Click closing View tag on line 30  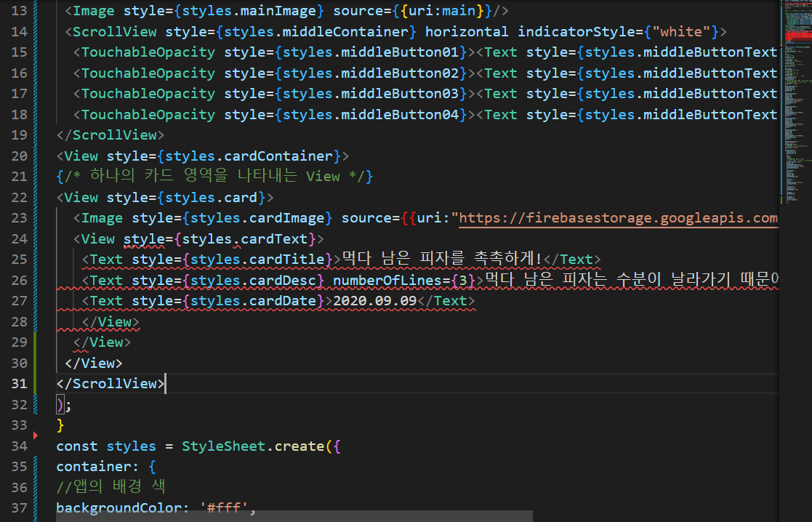94,363
